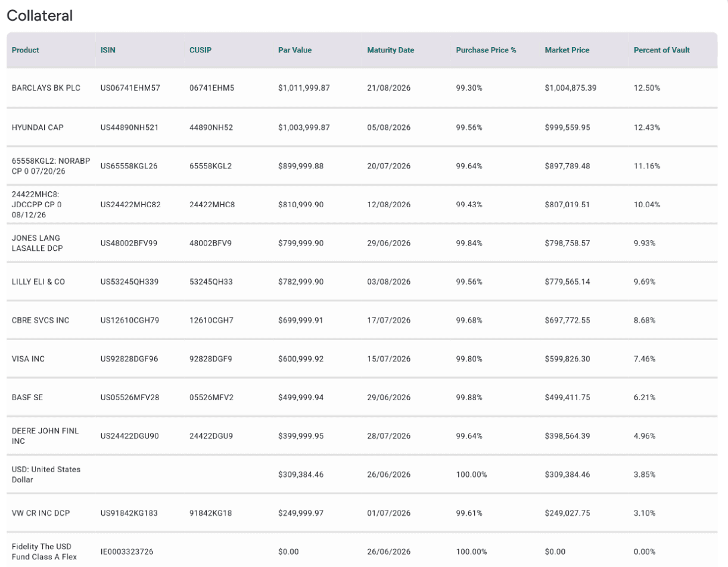Click maturity date 05/08/2026
This screenshot has height=567, width=728.
(389, 127)
